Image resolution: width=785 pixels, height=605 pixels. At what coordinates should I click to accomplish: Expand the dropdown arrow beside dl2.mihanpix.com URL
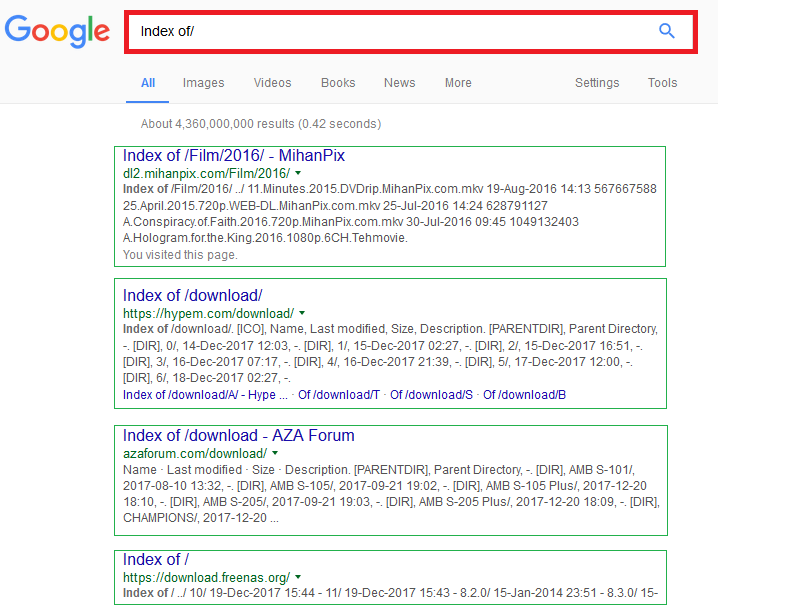coord(298,173)
